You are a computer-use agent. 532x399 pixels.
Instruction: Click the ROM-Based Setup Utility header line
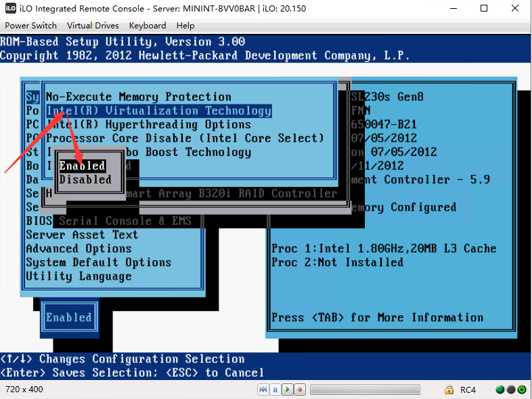(x=122, y=42)
